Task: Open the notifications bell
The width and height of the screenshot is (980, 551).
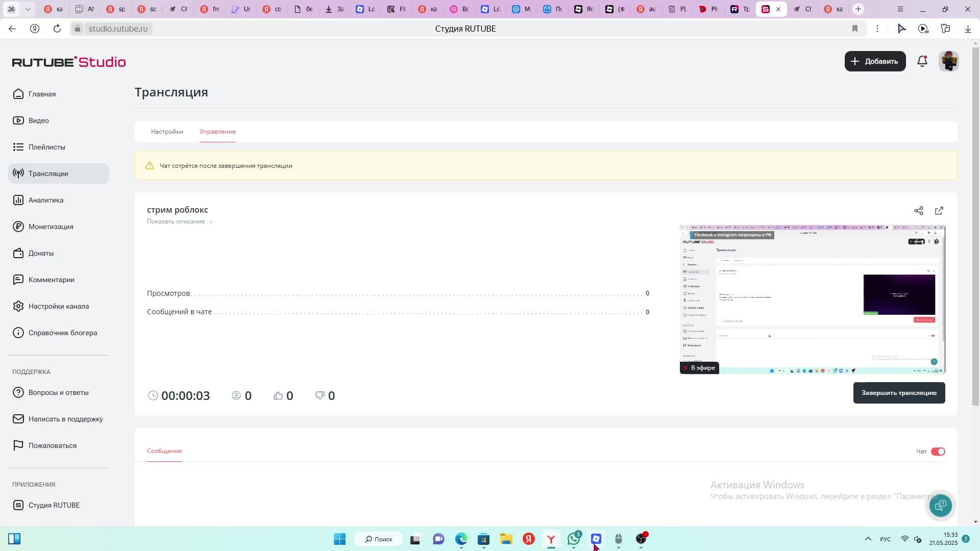Action: (x=922, y=61)
